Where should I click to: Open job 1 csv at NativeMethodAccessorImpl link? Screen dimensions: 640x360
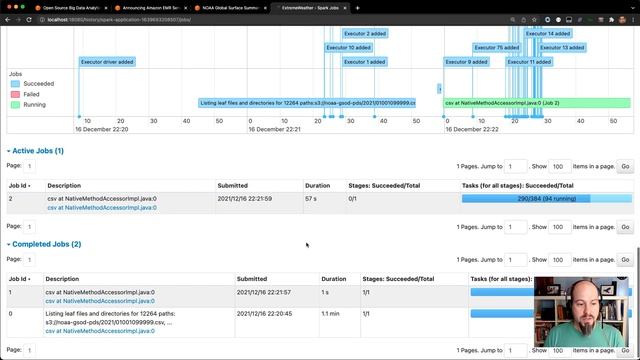coord(100,301)
